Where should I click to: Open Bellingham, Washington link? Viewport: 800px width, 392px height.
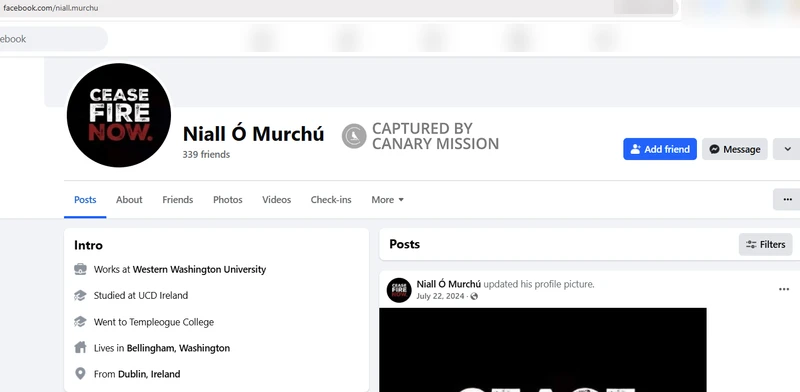tap(179, 348)
